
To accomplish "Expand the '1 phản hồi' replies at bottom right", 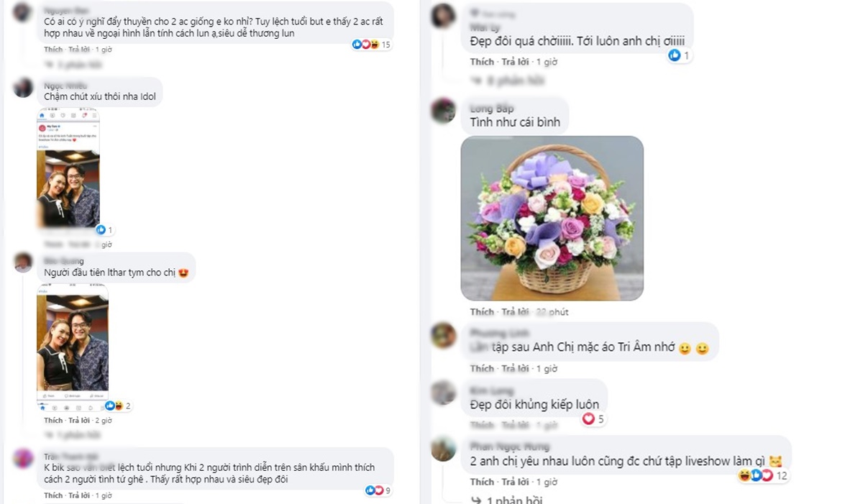I will click(x=507, y=499).
